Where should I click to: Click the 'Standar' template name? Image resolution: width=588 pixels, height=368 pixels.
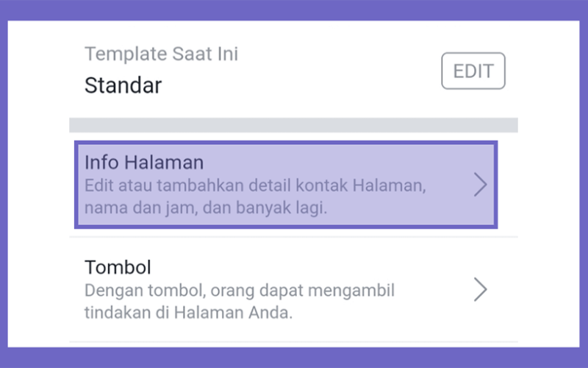coord(123,85)
